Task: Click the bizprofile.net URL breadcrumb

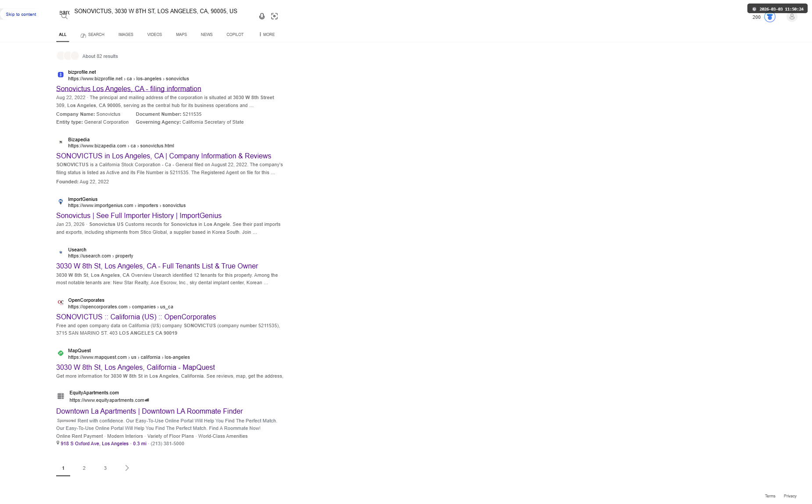Action: (129, 79)
